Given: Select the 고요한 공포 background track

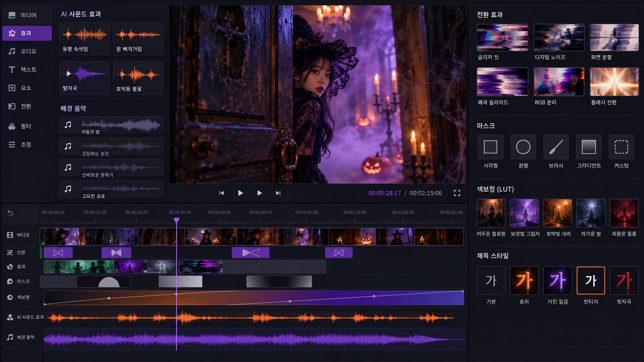Looking at the screenshot, I should tap(111, 189).
